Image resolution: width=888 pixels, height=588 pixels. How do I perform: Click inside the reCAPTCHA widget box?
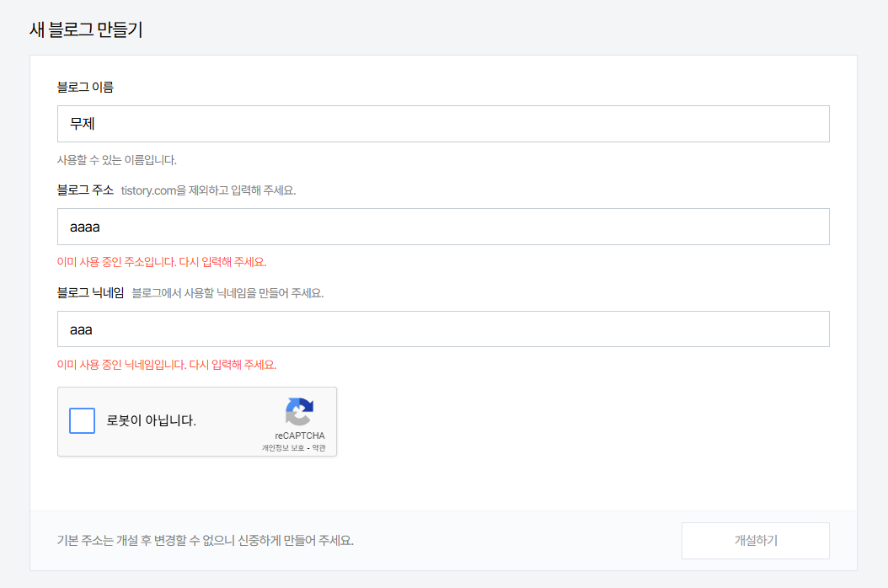[x=196, y=421]
